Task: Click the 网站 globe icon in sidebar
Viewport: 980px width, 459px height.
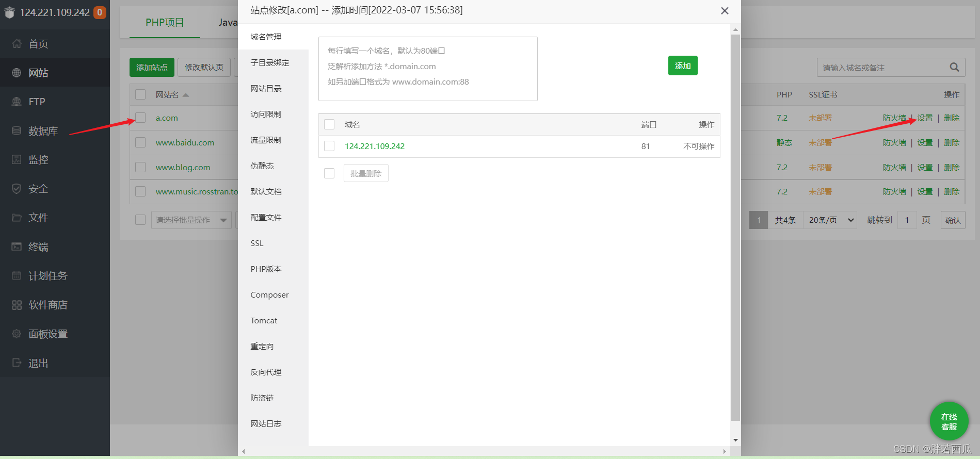Action: click(x=17, y=73)
